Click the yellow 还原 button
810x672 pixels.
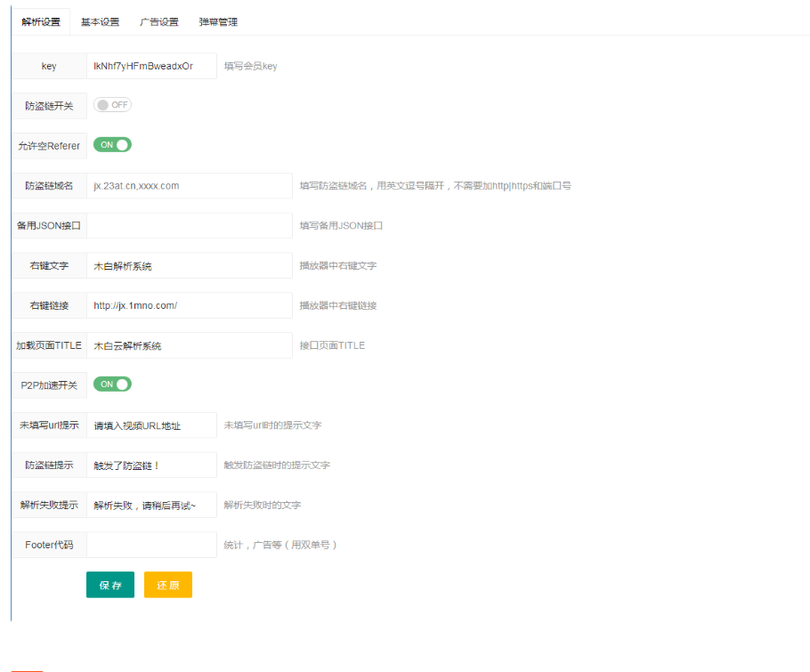point(167,585)
